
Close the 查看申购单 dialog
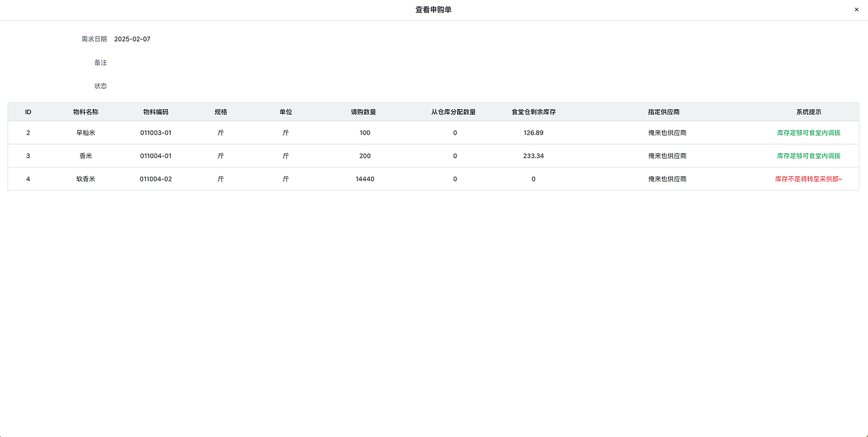[x=856, y=9]
